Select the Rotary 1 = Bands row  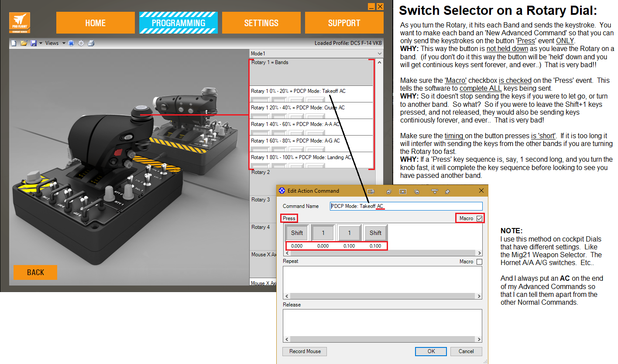[x=312, y=72]
